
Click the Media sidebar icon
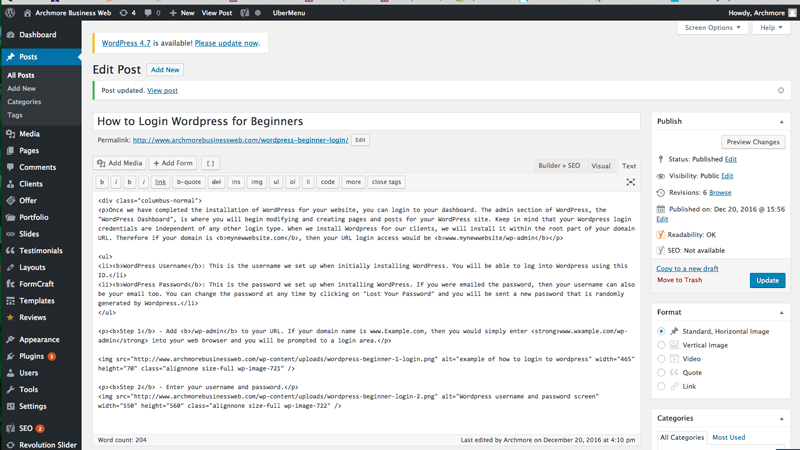(10, 134)
